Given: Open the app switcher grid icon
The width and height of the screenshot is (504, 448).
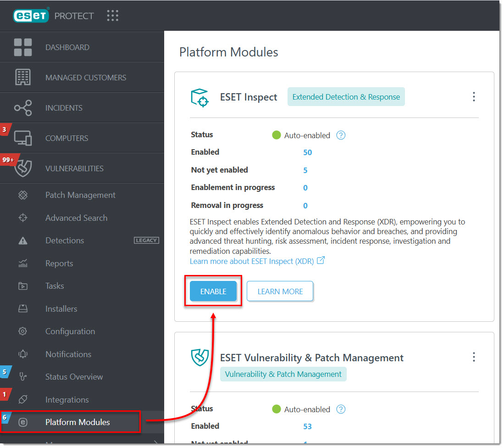Looking at the screenshot, I should pyautogui.click(x=113, y=16).
